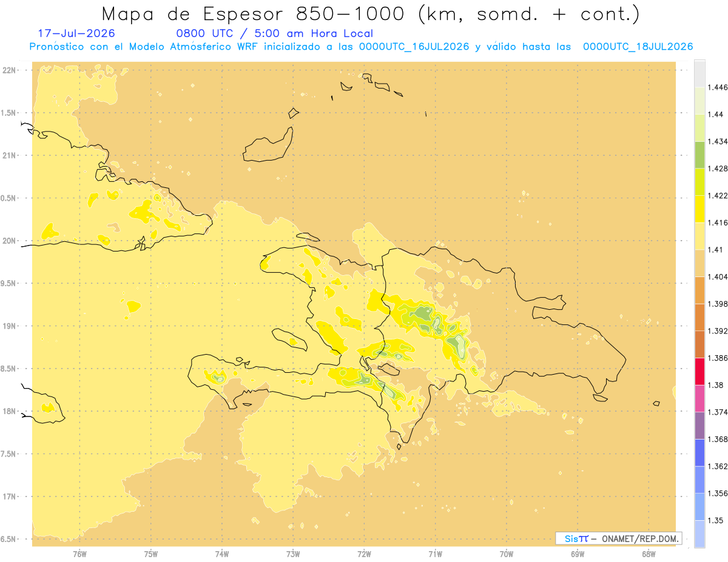Click the latitude label '17N'

pos(9,497)
